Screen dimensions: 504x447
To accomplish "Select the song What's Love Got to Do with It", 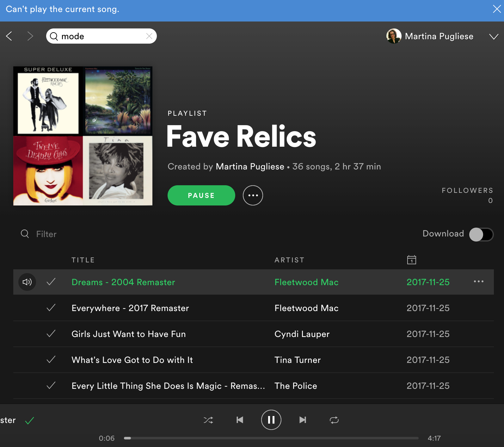I will (132, 360).
